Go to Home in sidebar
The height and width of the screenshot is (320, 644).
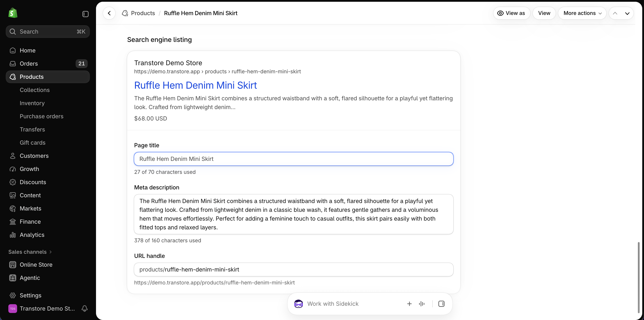48,50
